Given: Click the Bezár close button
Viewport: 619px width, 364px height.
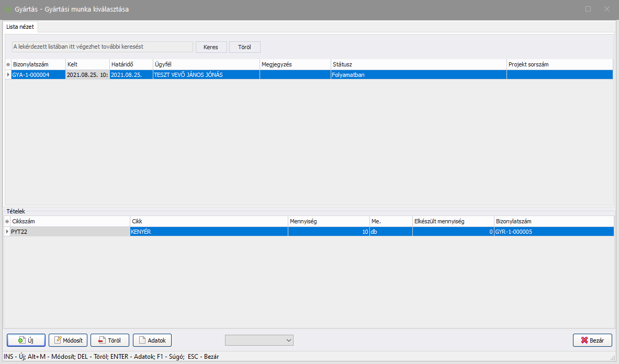Looking at the screenshot, I should pos(592,340).
